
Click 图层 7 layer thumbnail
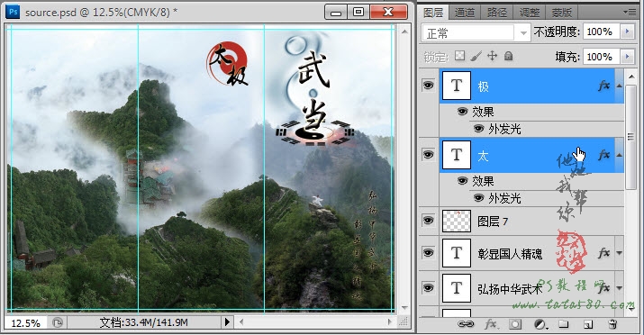click(457, 221)
